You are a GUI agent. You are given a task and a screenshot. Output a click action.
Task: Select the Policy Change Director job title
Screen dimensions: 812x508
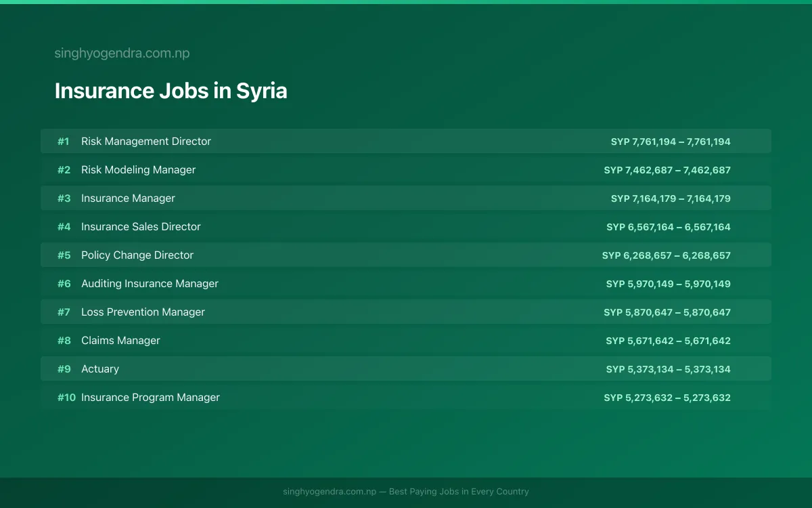[x=137, y=255]
